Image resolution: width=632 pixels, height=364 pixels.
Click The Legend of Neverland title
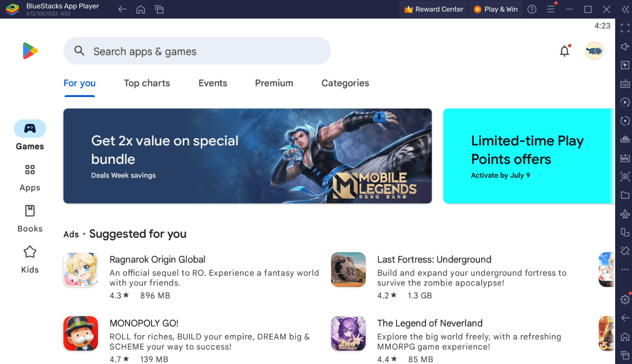click(430, 323)
